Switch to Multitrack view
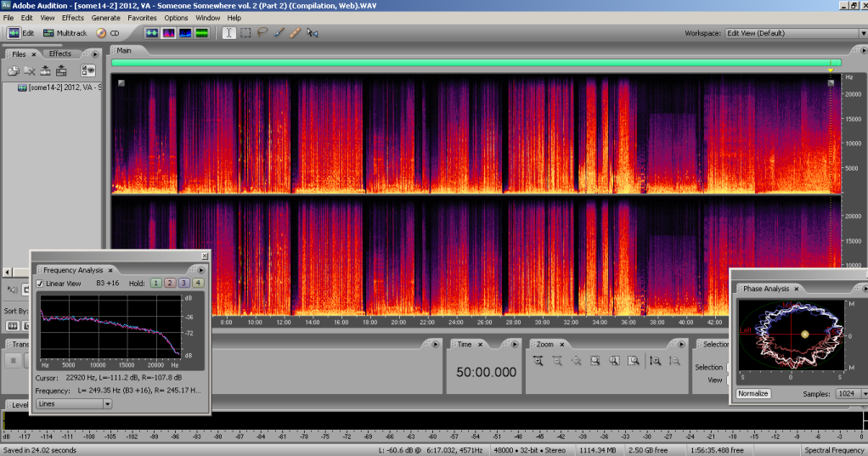The height and width of the screenshot is (456, 868). pos(65,33)
